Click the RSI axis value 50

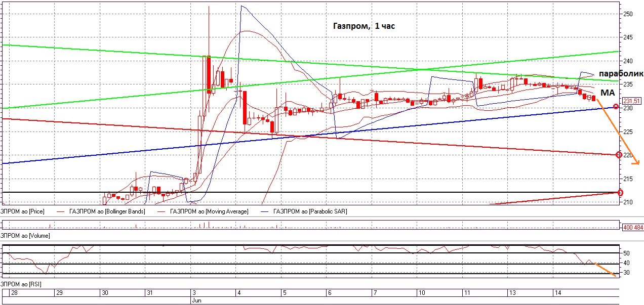pyautogui.click(x=626, y=253)
